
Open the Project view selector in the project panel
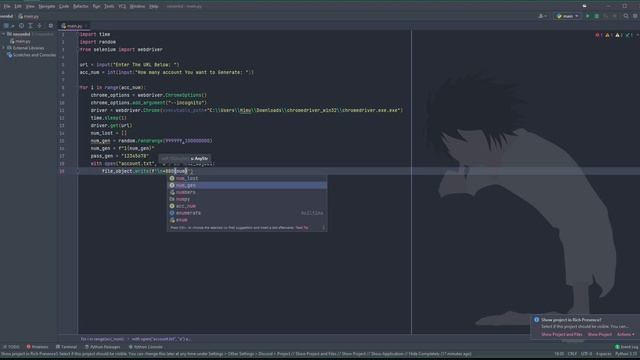pyautogui.click(x=8, y=25)
